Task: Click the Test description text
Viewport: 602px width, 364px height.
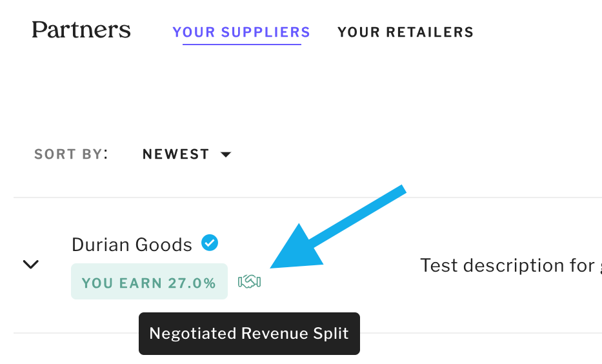Action: 507,265
